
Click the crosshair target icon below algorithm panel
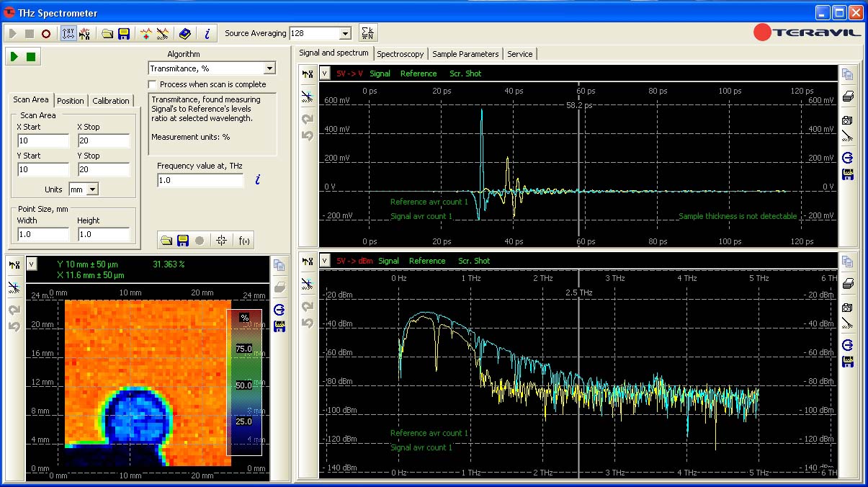click(221, 241)
